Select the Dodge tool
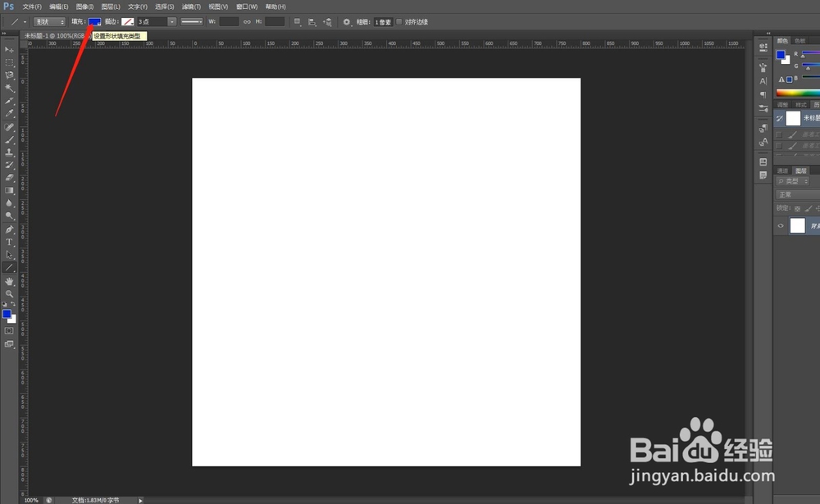The height and width of the screenshot is (504, 820). coord(9,216)
